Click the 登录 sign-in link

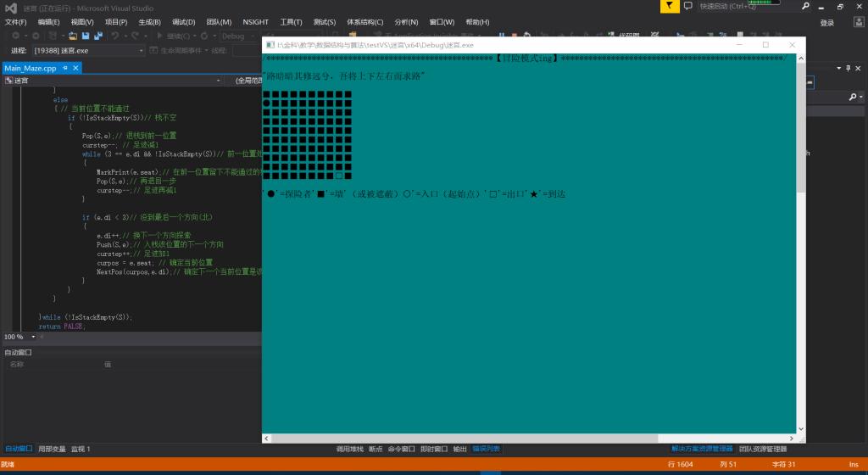pos(826,23)
